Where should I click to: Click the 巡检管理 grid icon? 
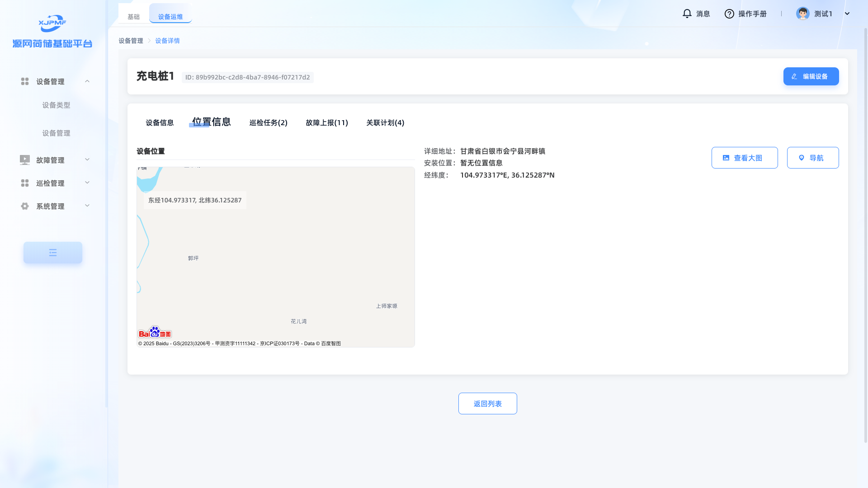click(x=25, y=183)
